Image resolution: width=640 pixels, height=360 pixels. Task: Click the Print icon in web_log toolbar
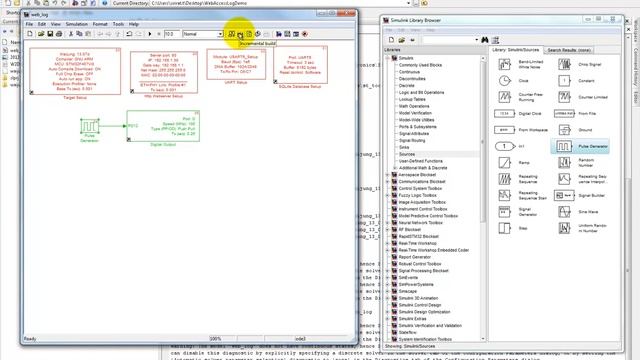point(59,34)
